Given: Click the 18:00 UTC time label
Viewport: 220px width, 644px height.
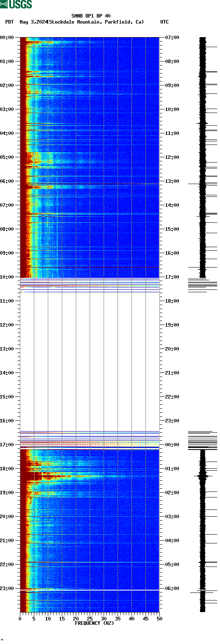Looking at the screenshot, I should click(172, 301).
